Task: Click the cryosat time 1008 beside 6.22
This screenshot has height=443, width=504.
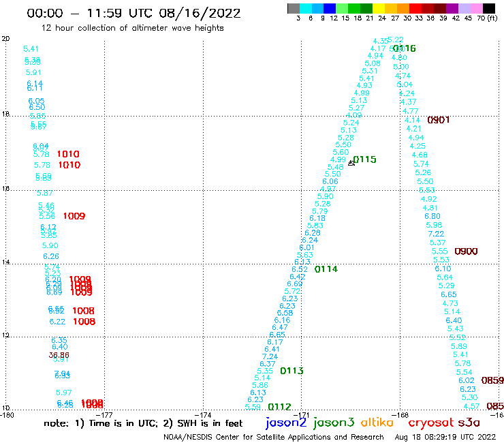Action: click(84, 322)
